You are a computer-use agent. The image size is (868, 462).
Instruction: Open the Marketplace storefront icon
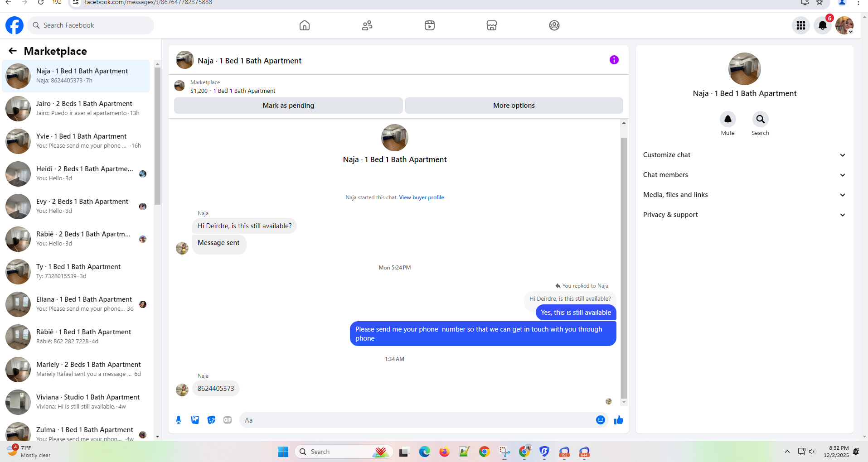492,25
